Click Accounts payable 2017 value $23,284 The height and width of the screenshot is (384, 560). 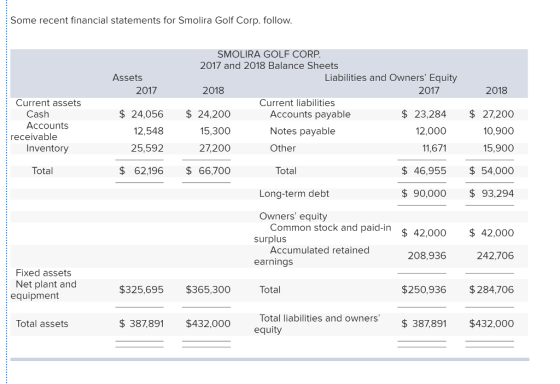(x=424, y=114)
